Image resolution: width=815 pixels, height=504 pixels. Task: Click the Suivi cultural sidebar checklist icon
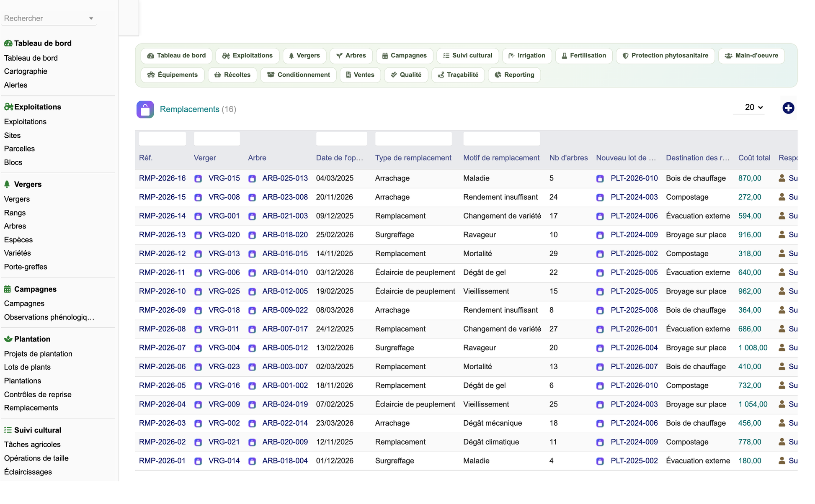click(x=8, y=430)
